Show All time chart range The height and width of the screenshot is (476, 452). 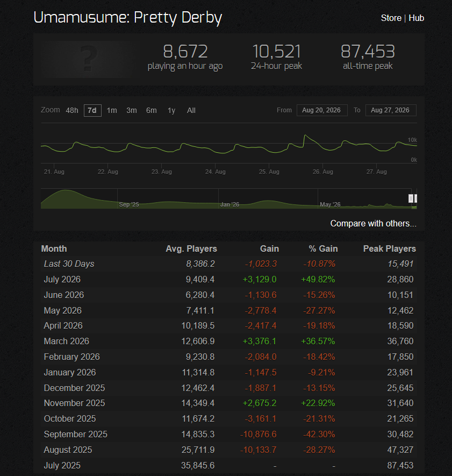[191, 110]
